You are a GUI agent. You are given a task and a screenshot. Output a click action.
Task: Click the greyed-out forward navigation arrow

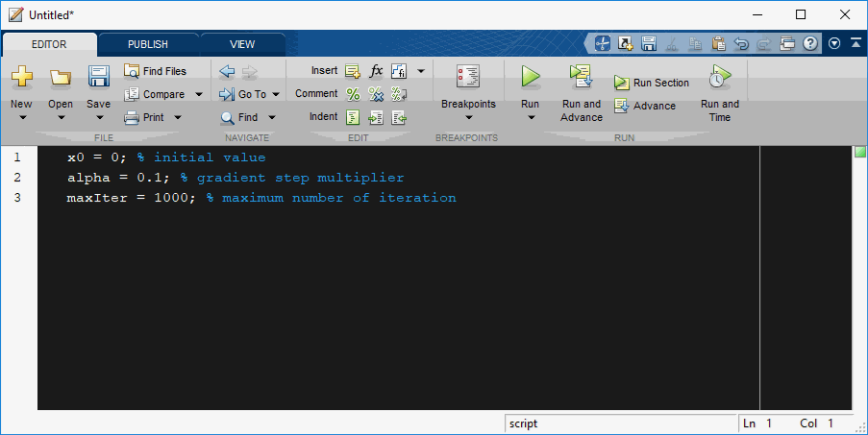(250, 71)
